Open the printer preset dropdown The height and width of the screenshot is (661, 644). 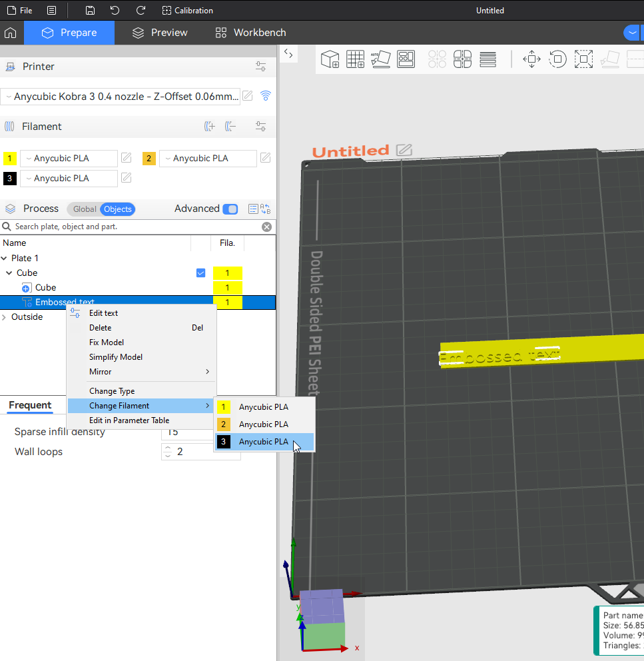coord(120,97)
